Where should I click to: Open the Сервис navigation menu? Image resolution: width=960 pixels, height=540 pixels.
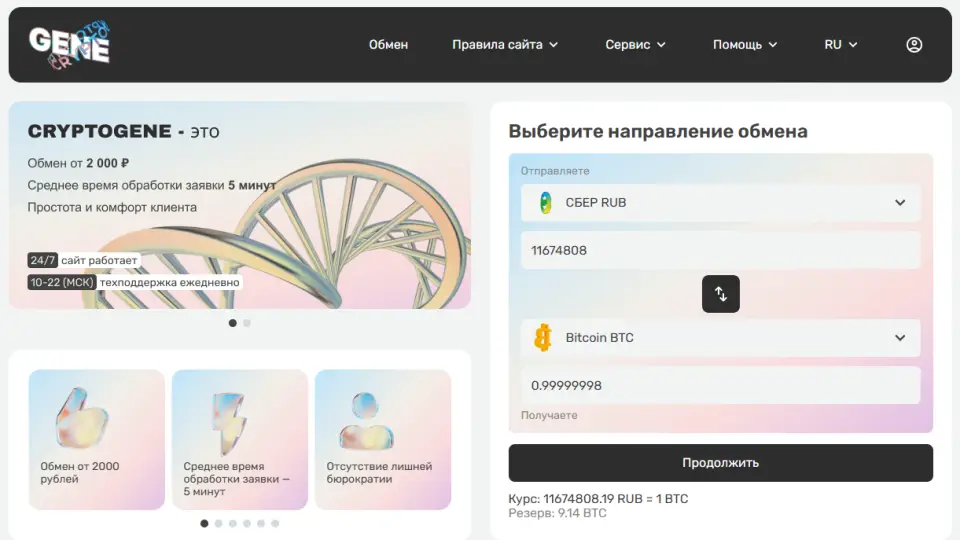(x=635, y=45)
